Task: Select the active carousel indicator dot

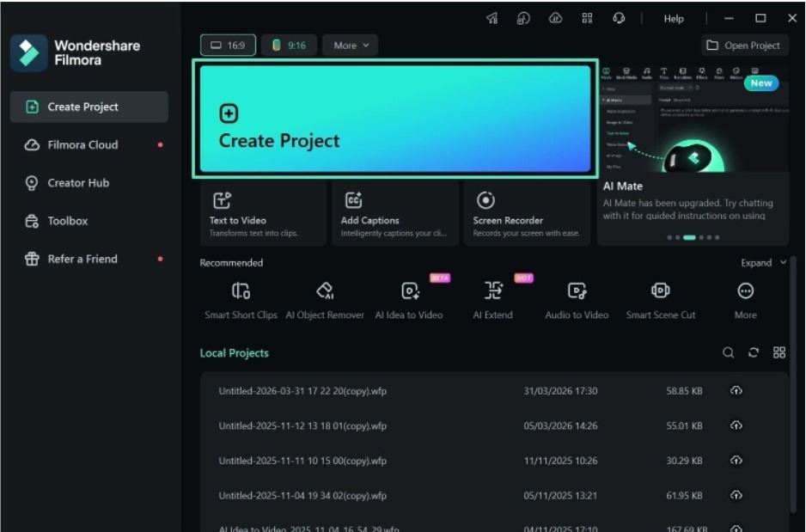Action: tap(689, 237)
